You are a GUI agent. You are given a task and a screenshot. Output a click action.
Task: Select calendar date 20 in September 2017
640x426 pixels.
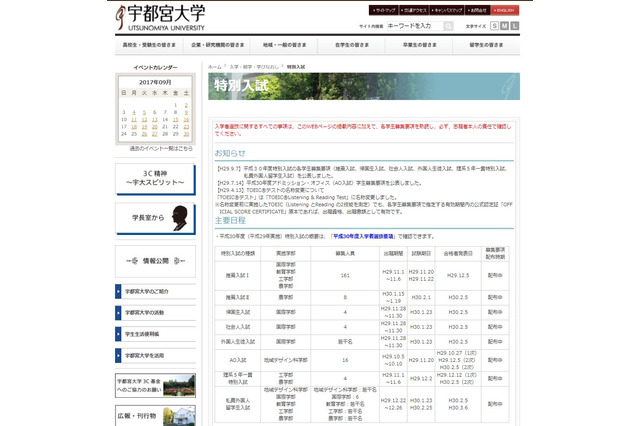coord(155,127)
